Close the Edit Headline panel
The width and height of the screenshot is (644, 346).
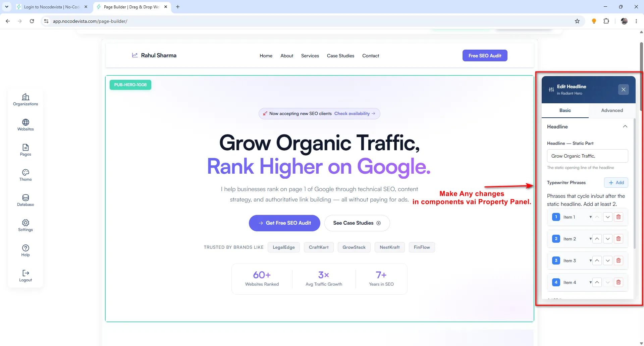tap(623, 90)
